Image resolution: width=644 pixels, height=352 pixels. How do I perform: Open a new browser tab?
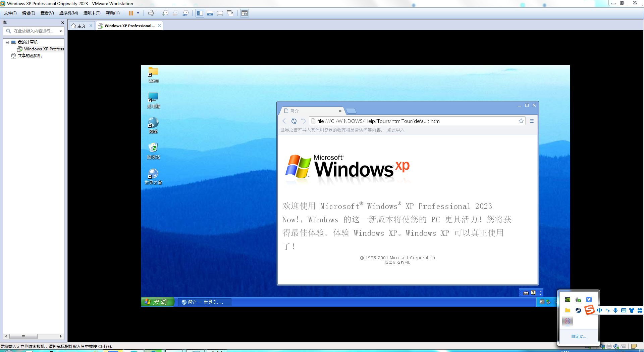pos(351,111)
